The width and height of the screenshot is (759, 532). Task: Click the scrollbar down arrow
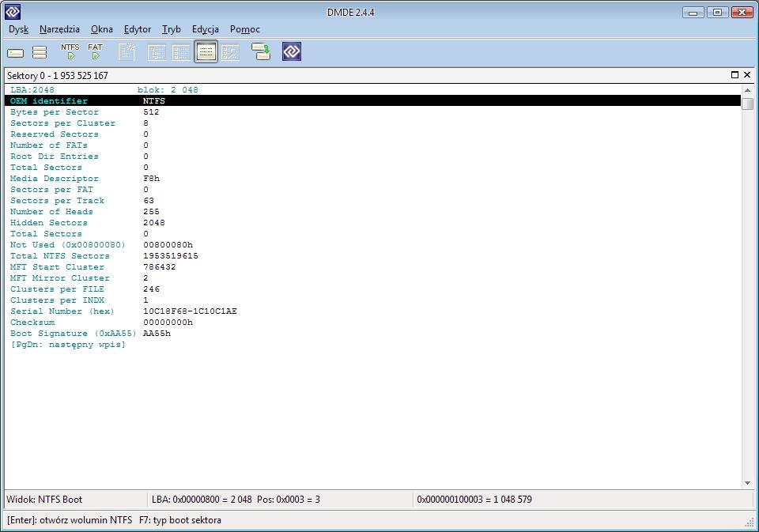click(x=747, y=483)
